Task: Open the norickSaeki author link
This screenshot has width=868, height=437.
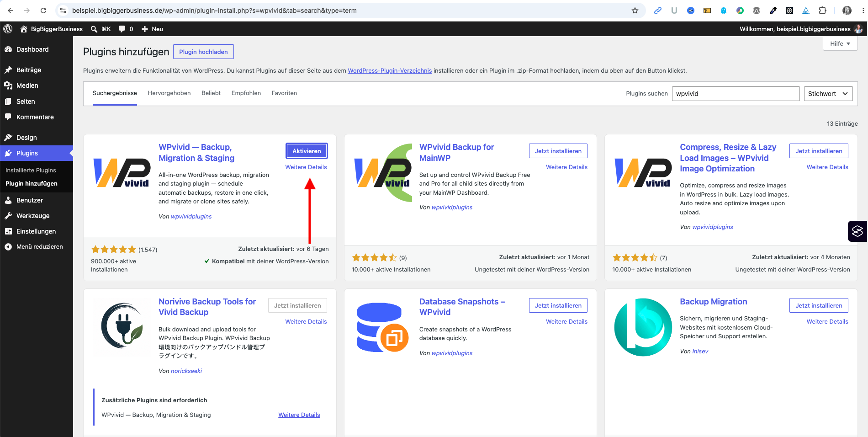Action: point(186,371)
